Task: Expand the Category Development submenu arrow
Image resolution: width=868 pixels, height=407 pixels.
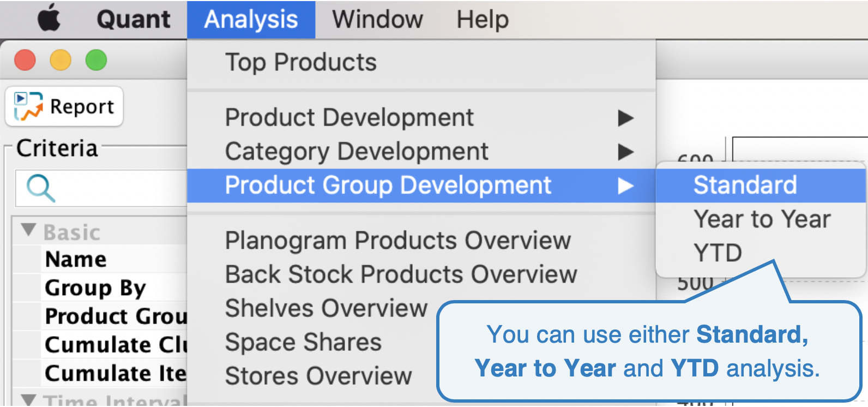Action: coord(625,152)
